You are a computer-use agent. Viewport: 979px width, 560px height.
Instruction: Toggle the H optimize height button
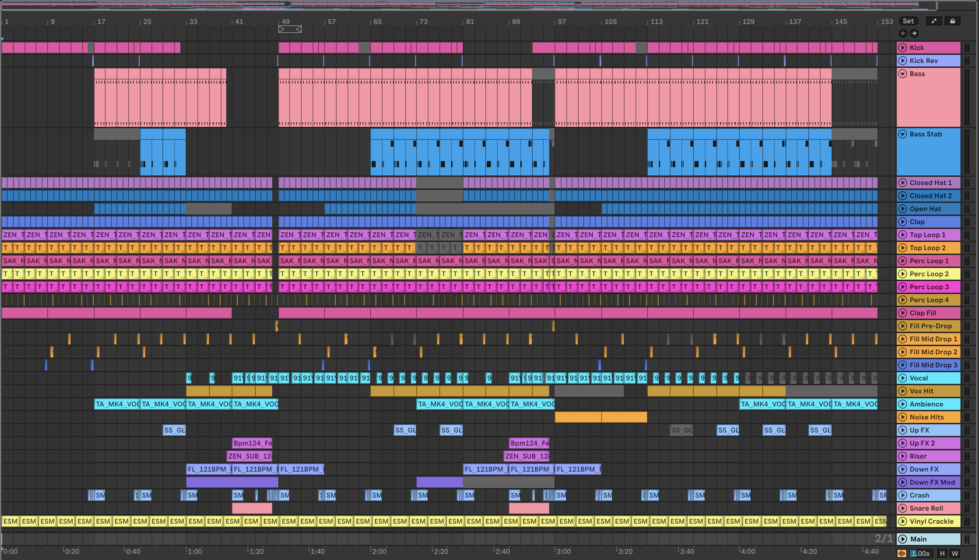click(942, 553)
